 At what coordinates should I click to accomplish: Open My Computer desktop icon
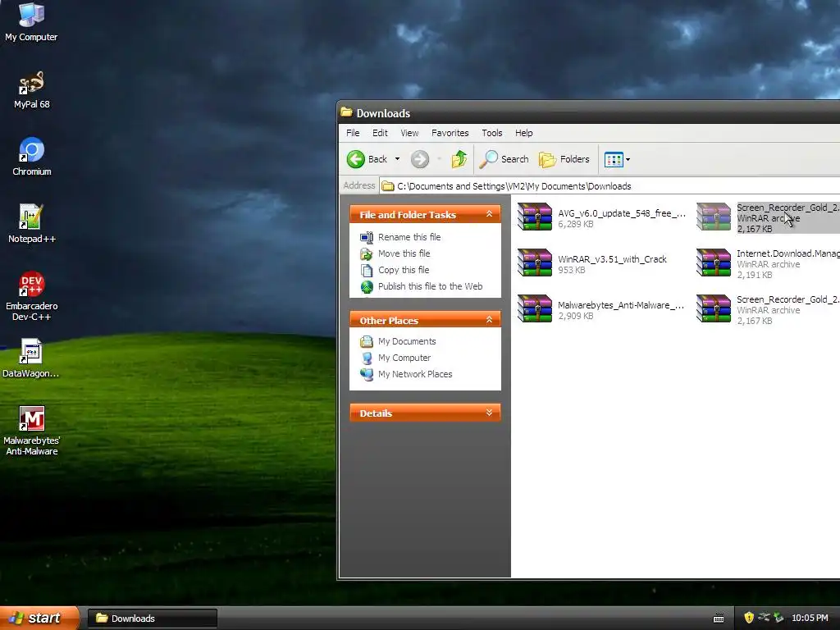pos(31,21)
